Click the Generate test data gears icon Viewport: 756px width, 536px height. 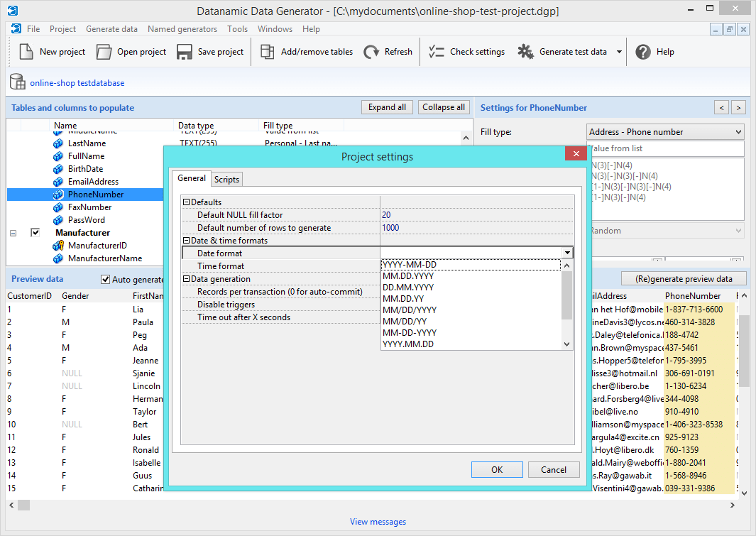tap(525, 52)
